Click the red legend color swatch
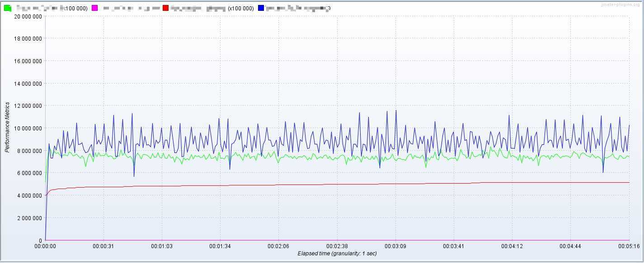The width and height of the screenshot is (644, 263). 166,8
